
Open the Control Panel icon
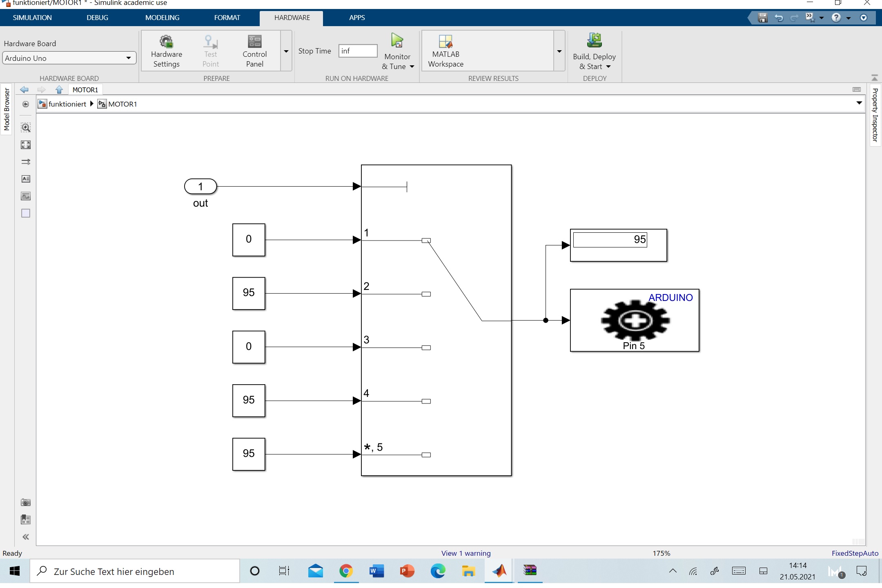(254, 42)
